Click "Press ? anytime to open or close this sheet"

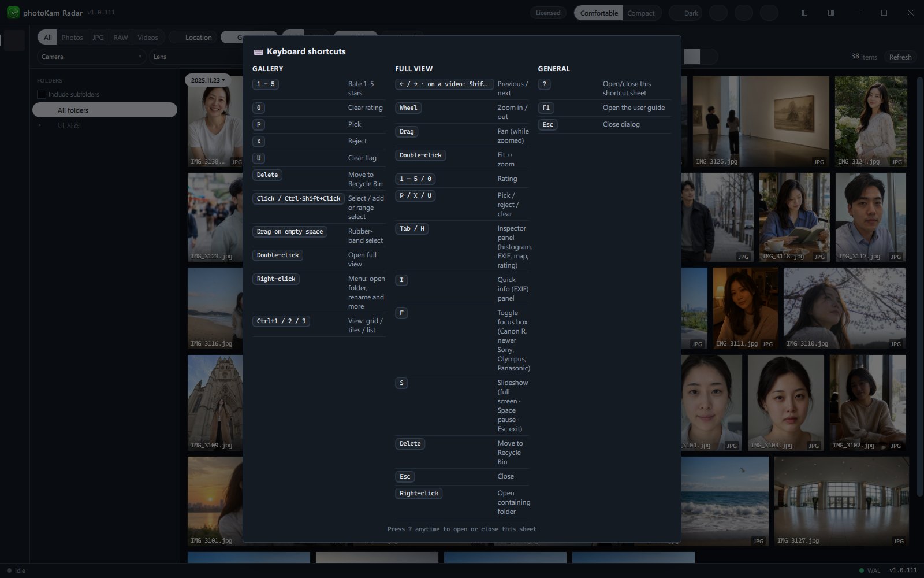(462, 529)
